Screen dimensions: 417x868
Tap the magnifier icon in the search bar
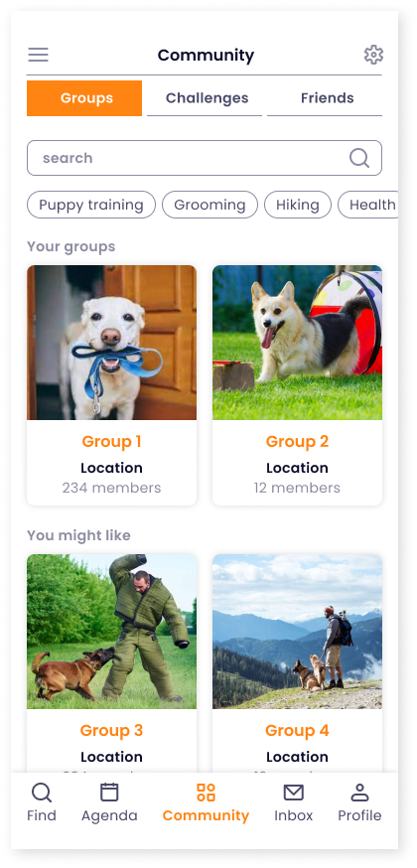[x=359, y=158]
